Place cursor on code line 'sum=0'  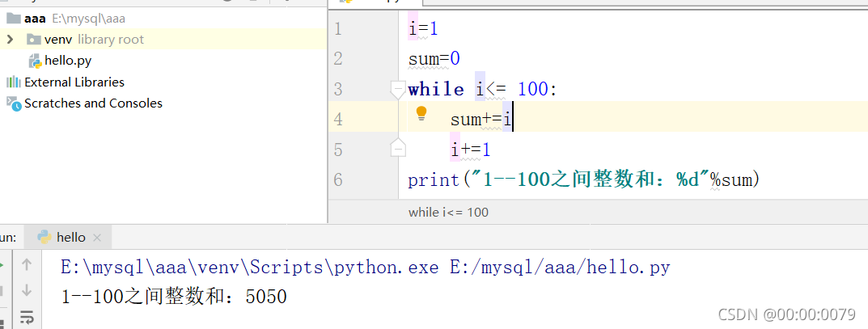(434, 59)
